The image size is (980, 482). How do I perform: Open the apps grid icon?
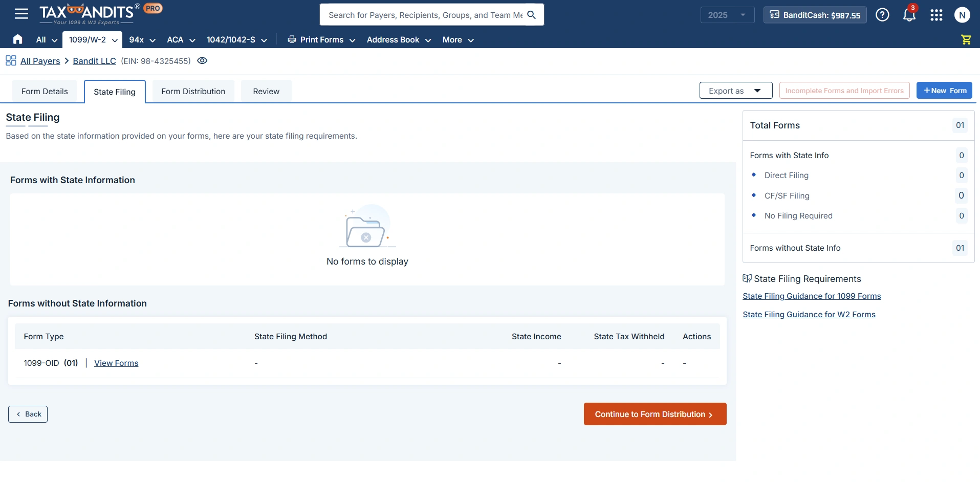coord(936,15)
